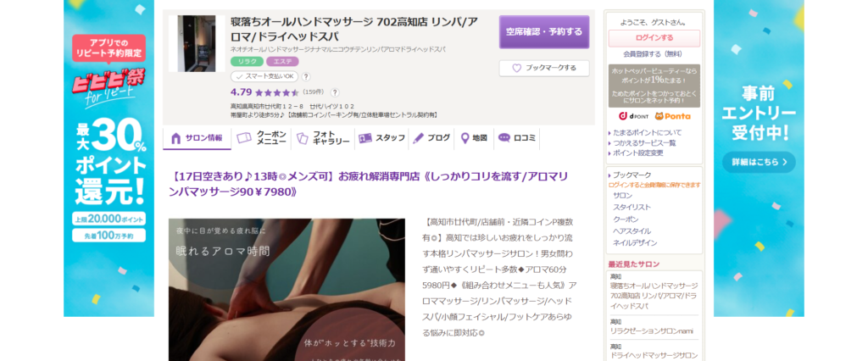The image size is (868, 361).
Task: Click the photo gallery icon
Action: pos(303,138)
